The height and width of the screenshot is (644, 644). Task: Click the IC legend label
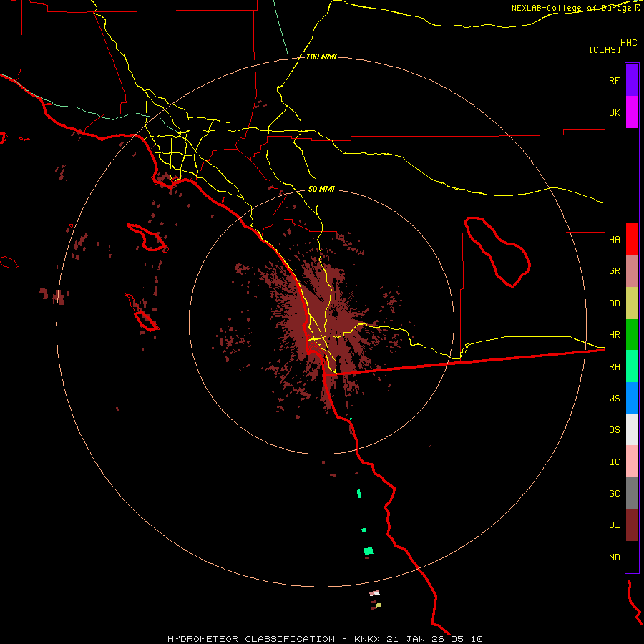[x=614, y=462]
